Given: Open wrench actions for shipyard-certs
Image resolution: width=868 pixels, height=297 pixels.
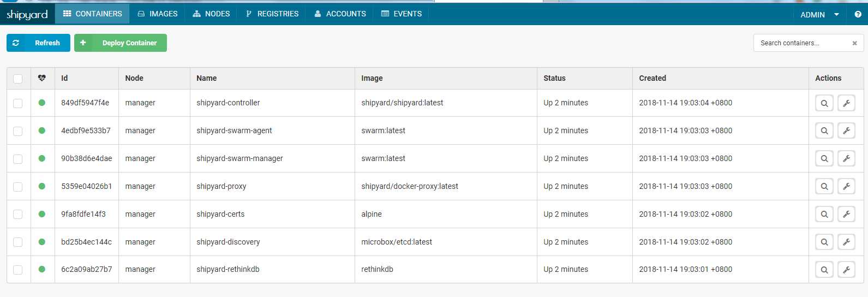Looking at the screenshot, I should tap(846, 215).
